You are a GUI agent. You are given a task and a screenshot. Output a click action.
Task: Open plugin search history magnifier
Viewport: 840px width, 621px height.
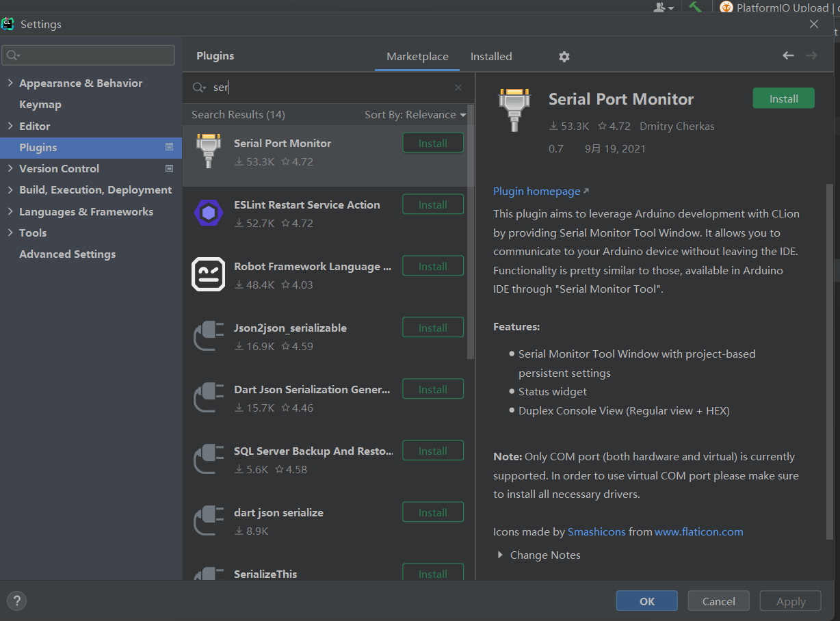click(x=199, y=88)
